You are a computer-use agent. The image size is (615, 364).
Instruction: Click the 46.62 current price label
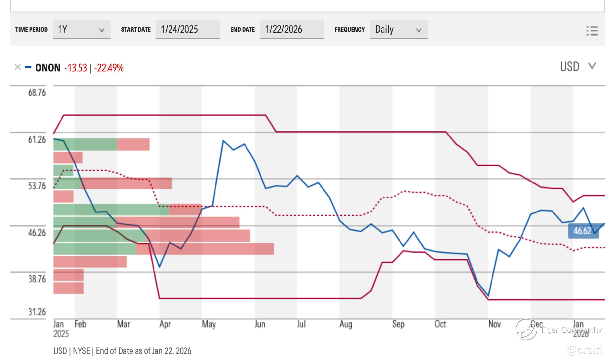click(583, 231)
